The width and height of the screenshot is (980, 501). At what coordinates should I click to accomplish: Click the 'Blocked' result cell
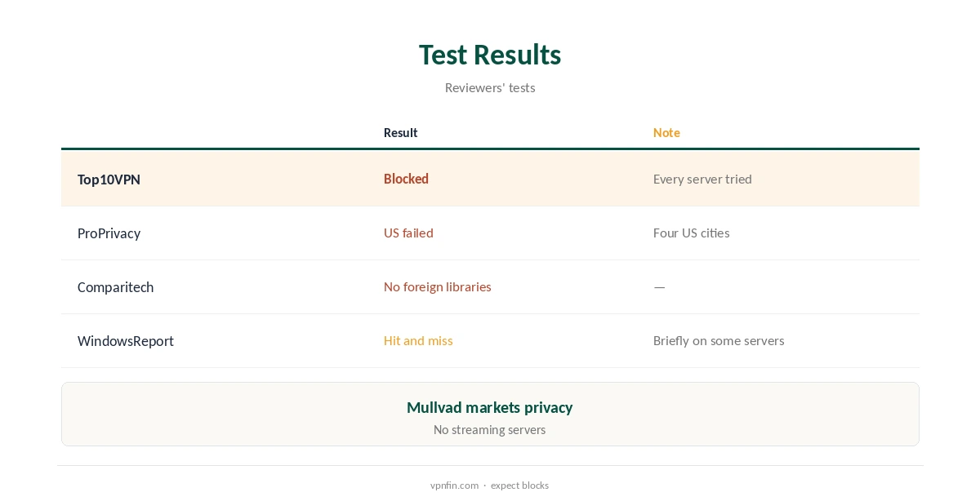tap(406, 179)
